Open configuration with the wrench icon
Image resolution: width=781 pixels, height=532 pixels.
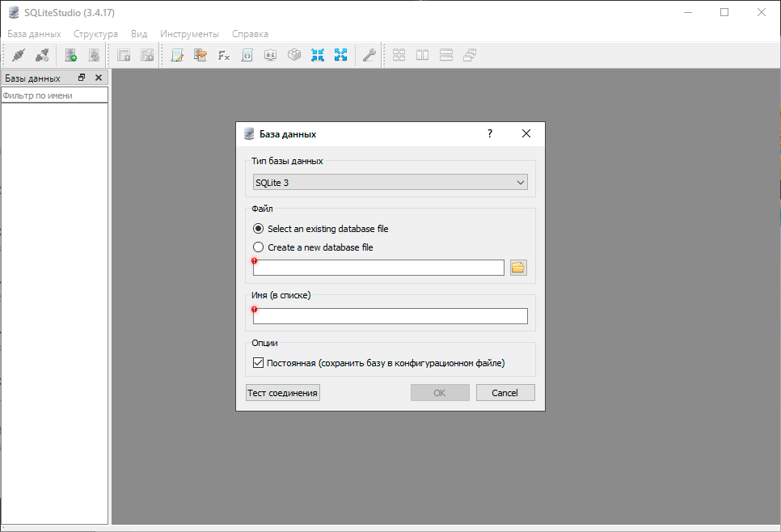[369, 55]
